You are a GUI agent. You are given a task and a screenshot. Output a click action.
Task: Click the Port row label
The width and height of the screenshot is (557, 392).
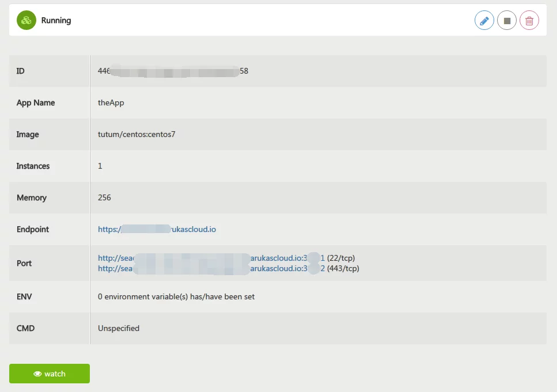pyautogui.click(x=24, y=263)
